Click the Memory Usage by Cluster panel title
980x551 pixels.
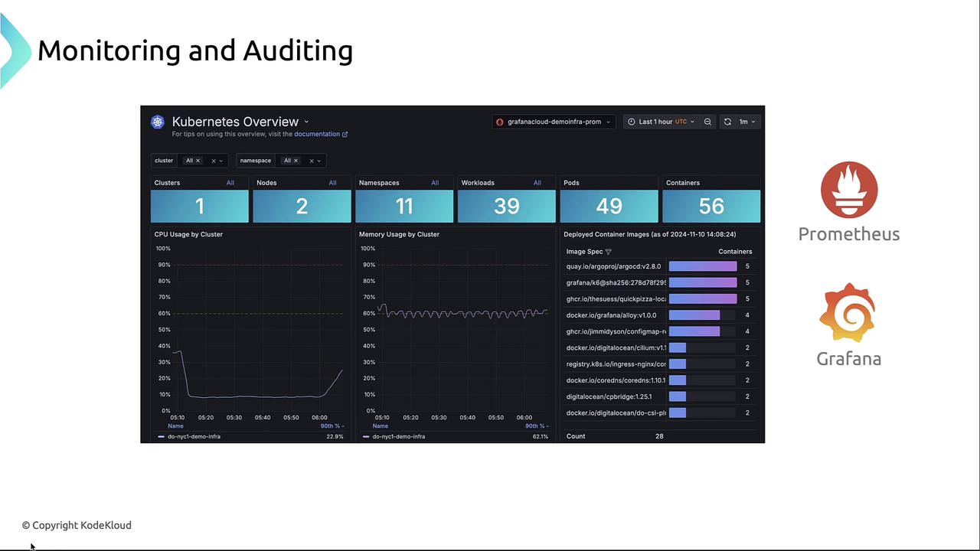(399, 234)
